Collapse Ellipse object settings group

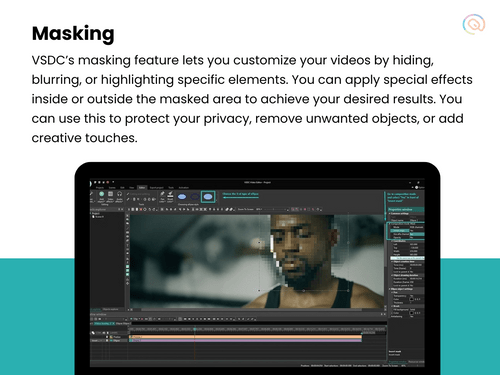(x=389, y=289)
